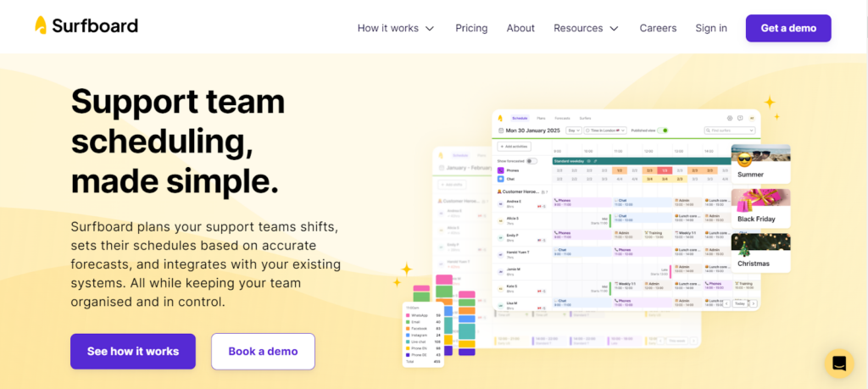
Task: Click the Today button
Action: (739, 303)
